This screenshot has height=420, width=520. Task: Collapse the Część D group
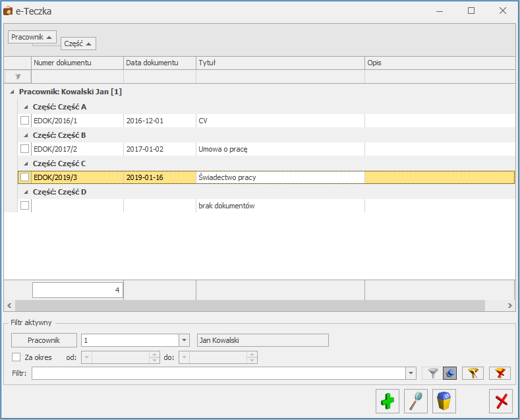point(26,192)
